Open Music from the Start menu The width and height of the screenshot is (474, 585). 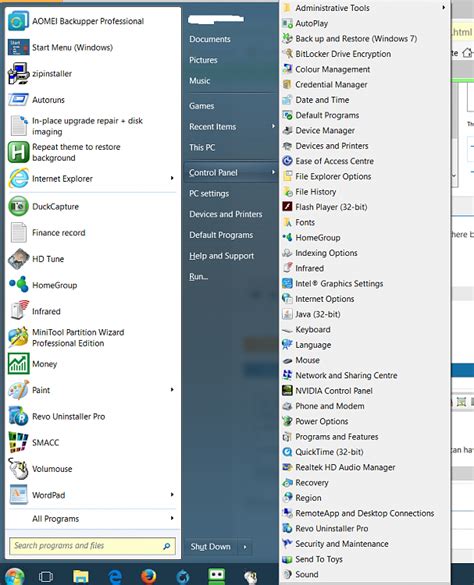(x=200, y=81)
